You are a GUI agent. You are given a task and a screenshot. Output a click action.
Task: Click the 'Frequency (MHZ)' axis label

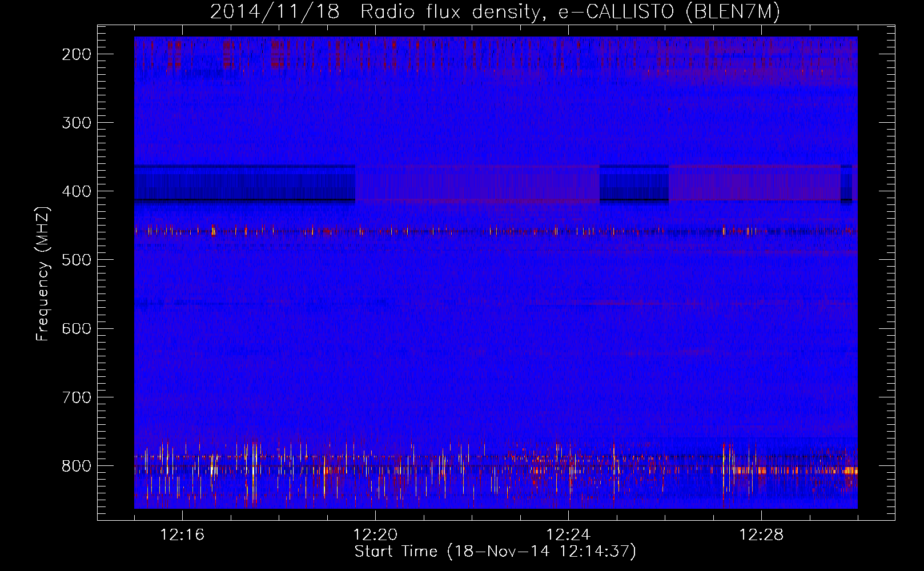tap(43, 274)
